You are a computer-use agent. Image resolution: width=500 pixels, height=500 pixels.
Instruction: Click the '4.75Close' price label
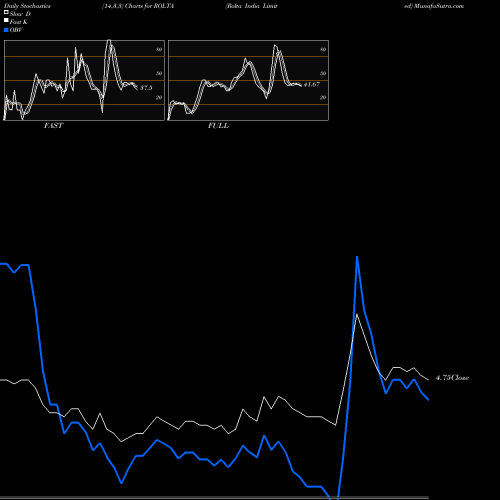(452, 378)
